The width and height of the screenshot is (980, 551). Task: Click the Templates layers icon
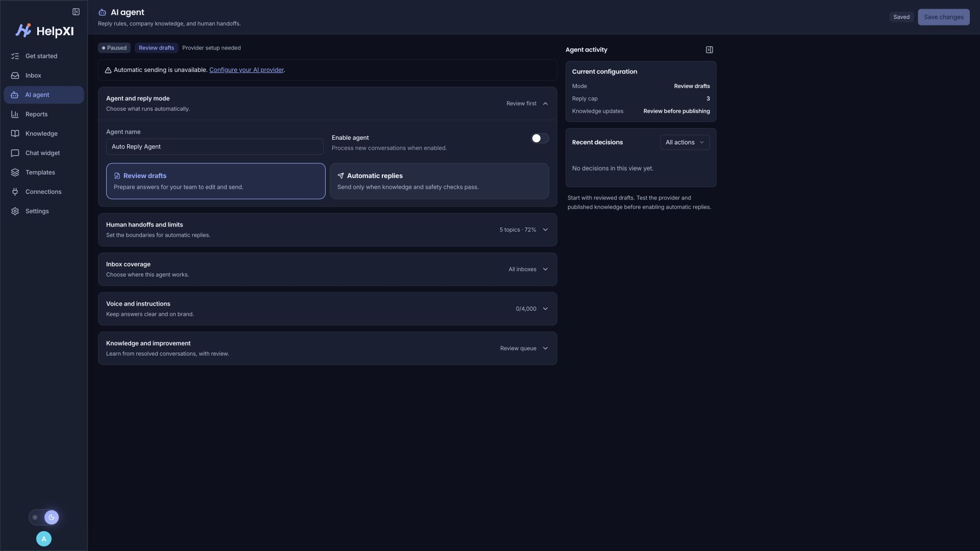pyautogui.click(x=15, y=172)
